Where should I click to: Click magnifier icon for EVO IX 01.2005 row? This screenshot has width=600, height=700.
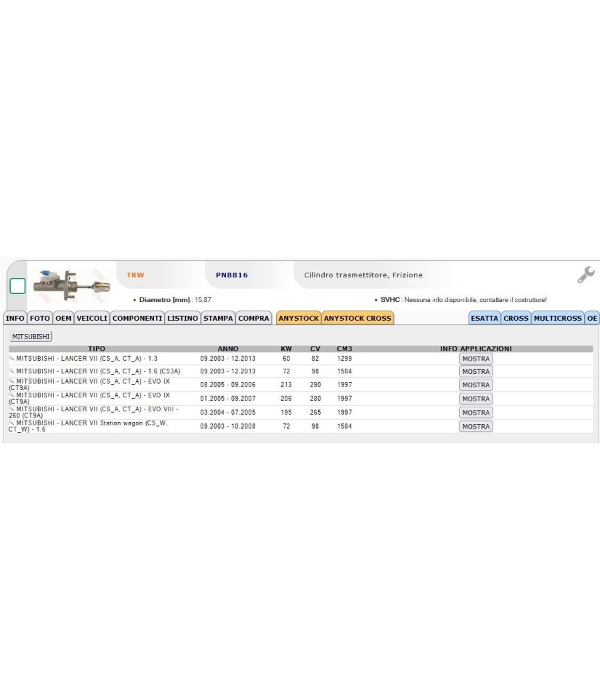pos(11,395)
